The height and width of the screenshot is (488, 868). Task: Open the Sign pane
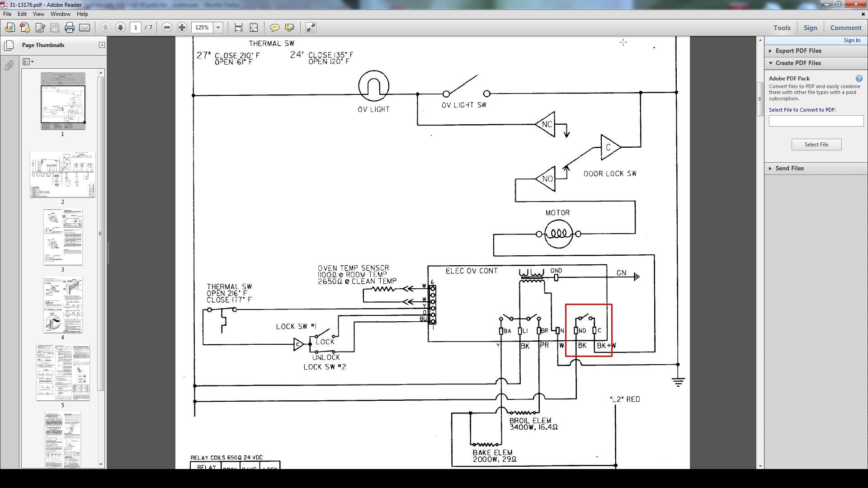(810, 28)
